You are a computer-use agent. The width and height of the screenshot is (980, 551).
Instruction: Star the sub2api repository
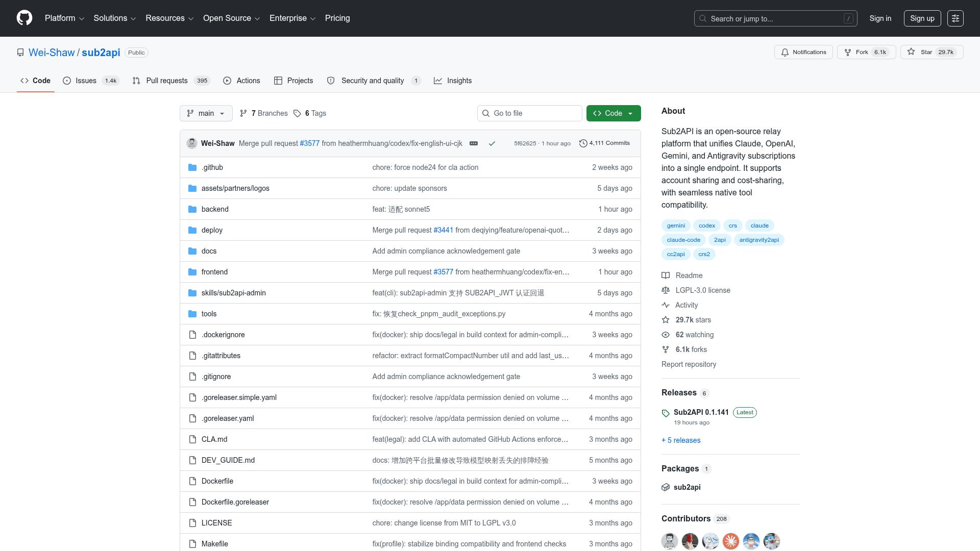tap(932, 52)
